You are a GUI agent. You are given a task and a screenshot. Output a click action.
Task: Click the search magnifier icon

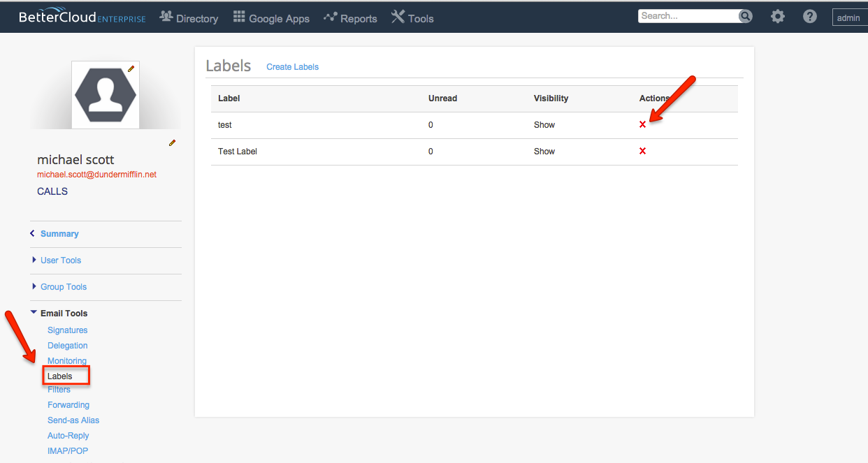point(746,16)
